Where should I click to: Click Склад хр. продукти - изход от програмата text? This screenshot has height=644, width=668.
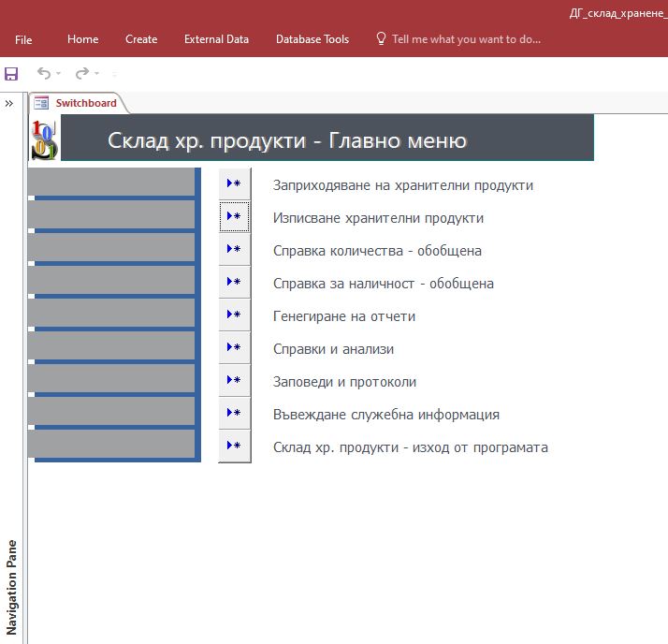pyautogui.click(x=411, y=447)
